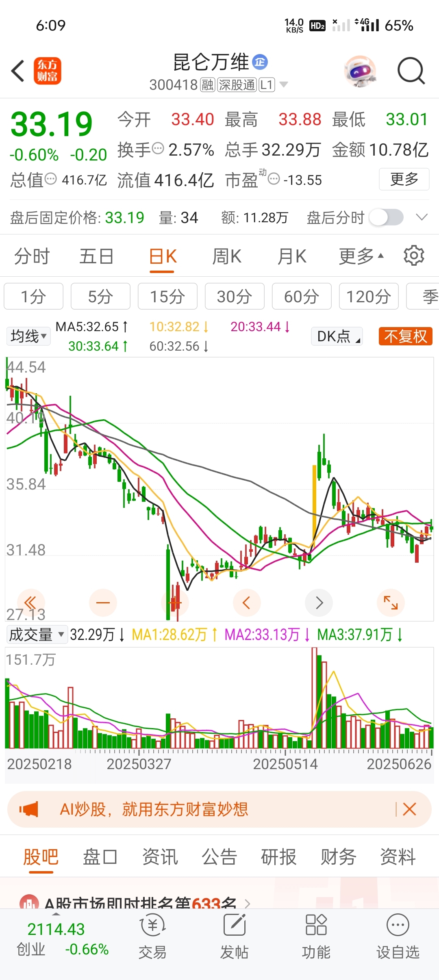The width and height of the screenshot is (439, 980).
Task: Open 均线 indicator dropdown
Action: (28, 336)
